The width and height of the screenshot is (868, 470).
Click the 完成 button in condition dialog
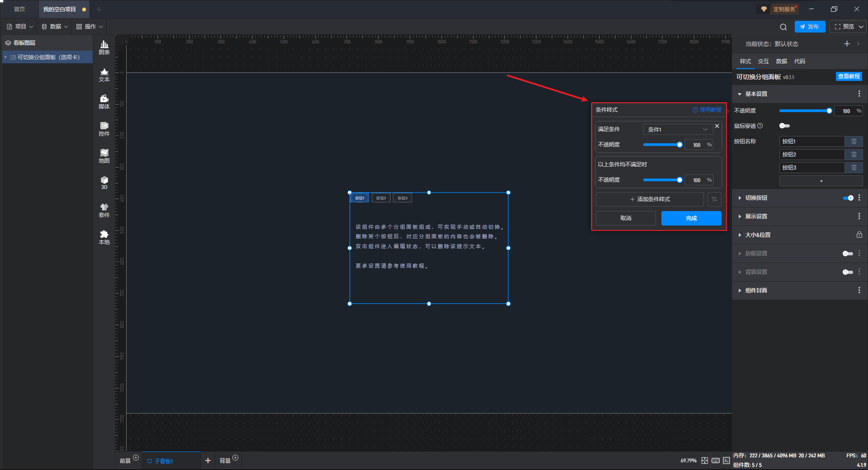click(691, 218)
